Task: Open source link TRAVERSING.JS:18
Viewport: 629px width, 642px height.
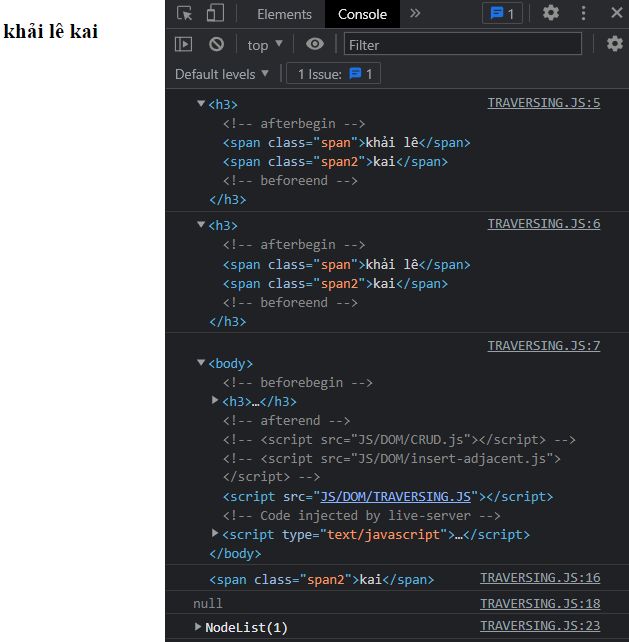Action: coord(540,604)
